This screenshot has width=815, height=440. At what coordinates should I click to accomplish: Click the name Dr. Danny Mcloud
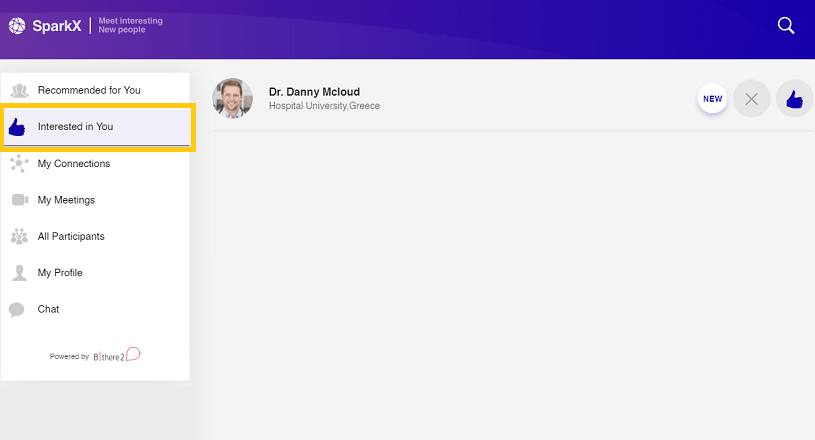coord(314,92)
